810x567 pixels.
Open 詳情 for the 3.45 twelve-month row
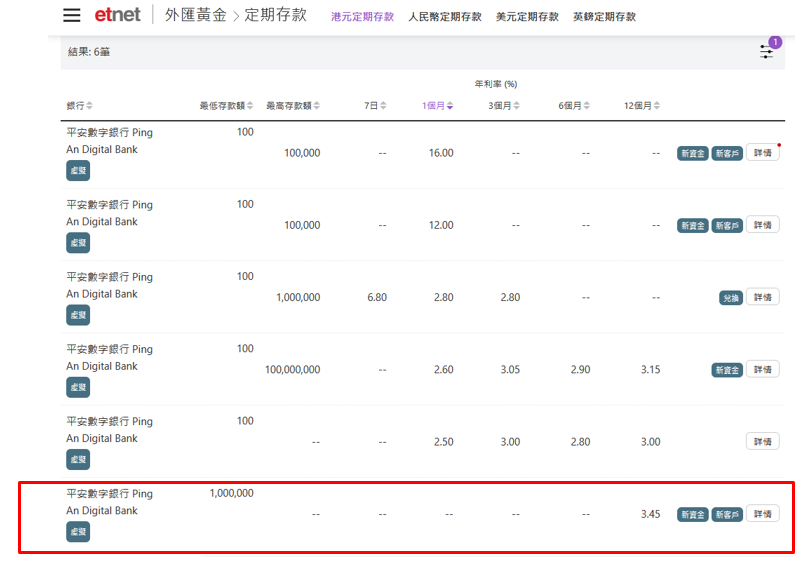[x=762, y=514]
